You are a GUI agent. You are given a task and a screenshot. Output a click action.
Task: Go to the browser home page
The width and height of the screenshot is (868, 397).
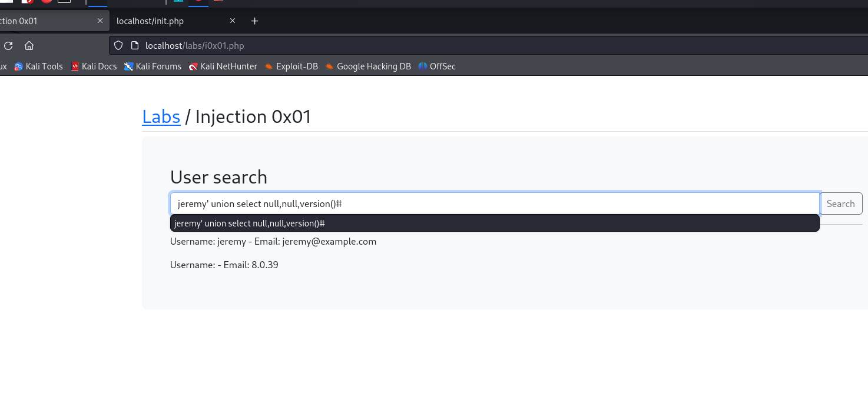pos(29,45)
